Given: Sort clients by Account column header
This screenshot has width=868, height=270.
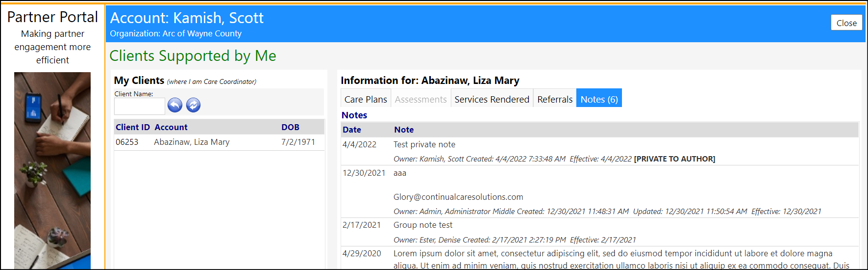Looking at the screenshot, I should (171, 127).
